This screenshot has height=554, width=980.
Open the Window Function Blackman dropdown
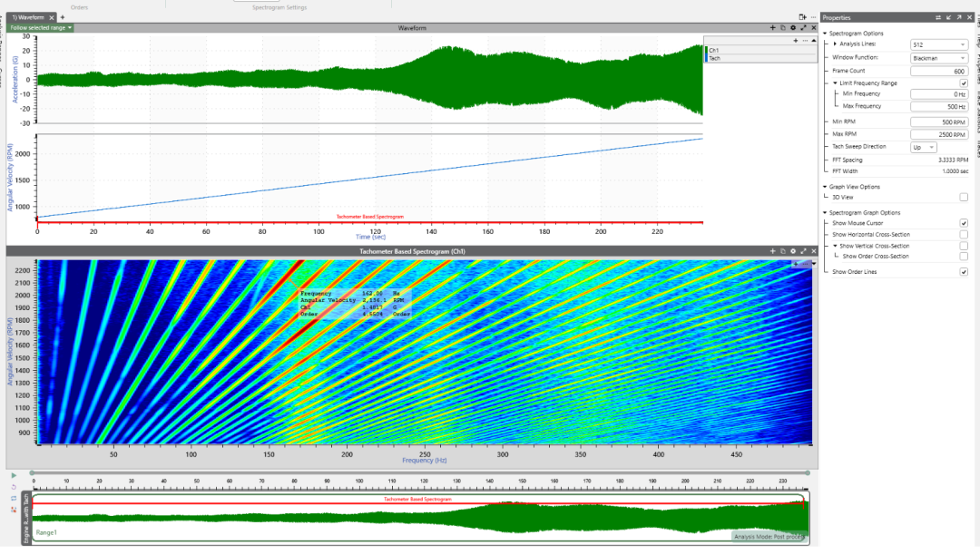tap(939, 58)
